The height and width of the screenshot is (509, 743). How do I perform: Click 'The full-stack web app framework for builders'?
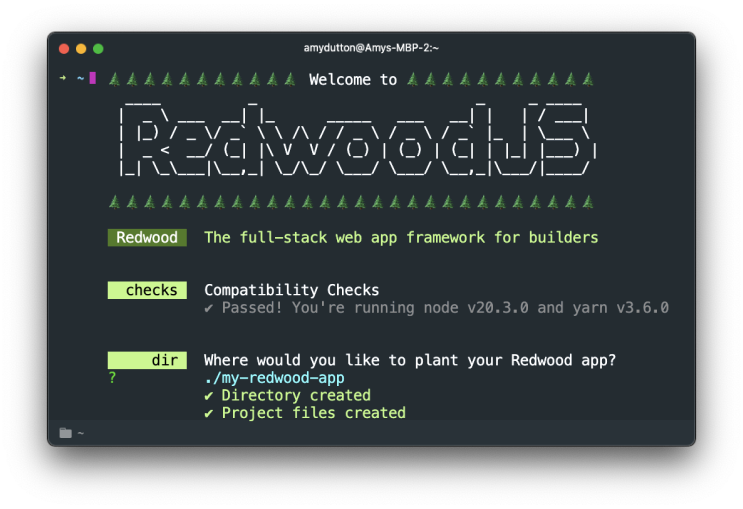coord(401,237)
